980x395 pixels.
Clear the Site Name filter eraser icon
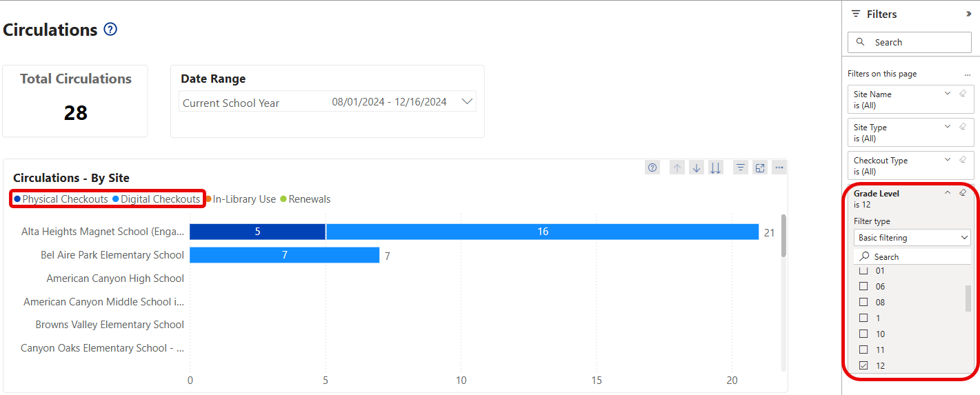963,94
